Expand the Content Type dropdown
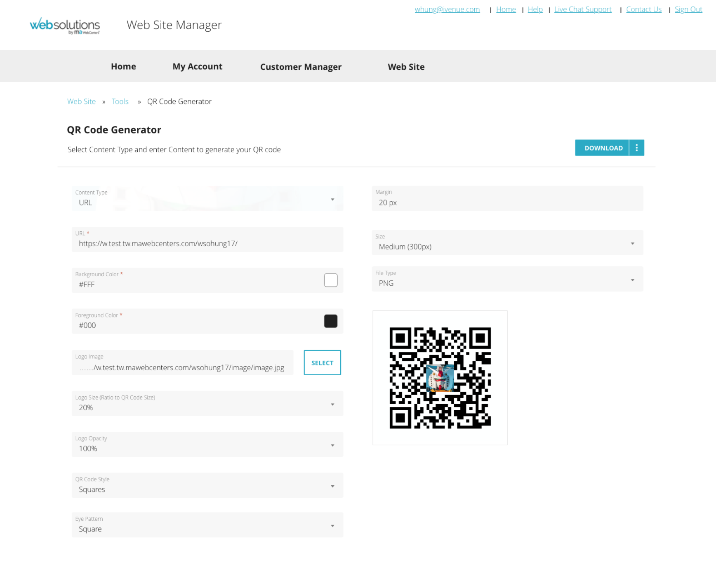This screenshot has width=716, height=588. click(x=207, y=198)
